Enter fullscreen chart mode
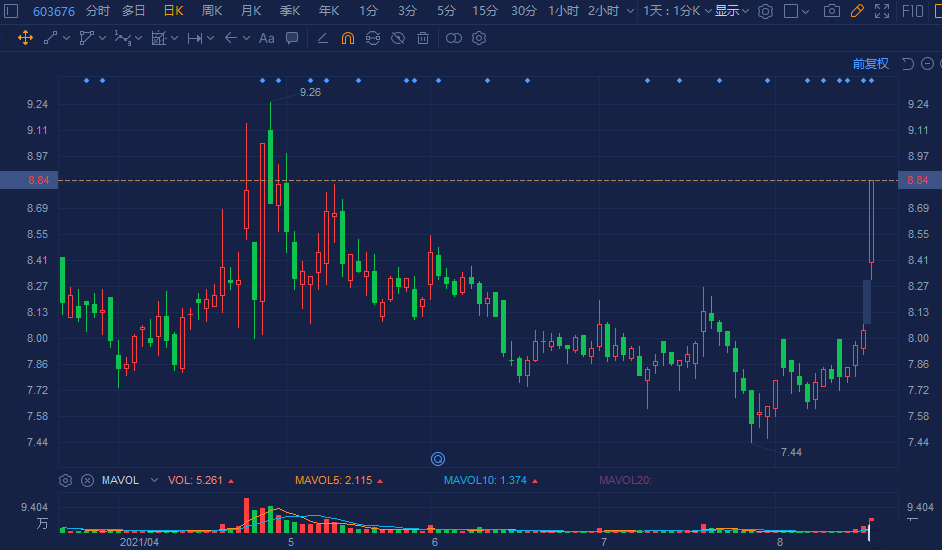Image resolution: width=942 pixels, height=550 pixels. point(882,11)
